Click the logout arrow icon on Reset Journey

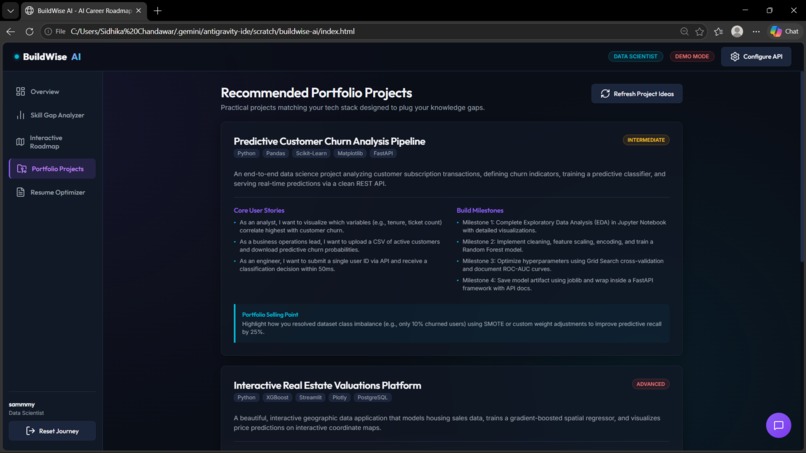click(30, 431)
